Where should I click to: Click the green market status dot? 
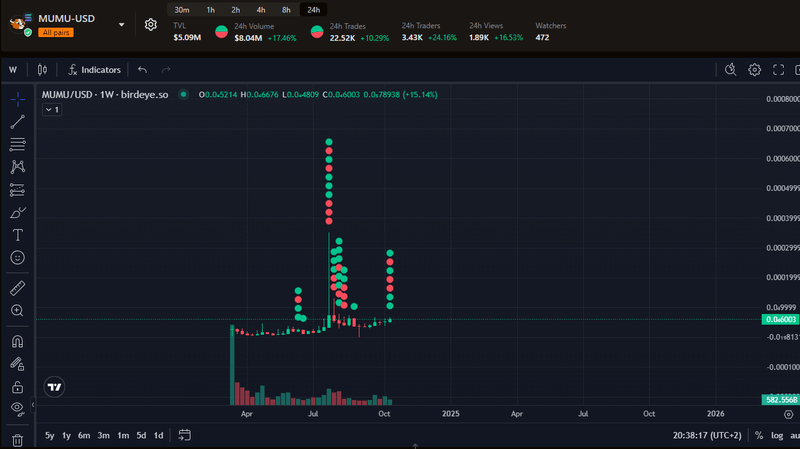183,94
